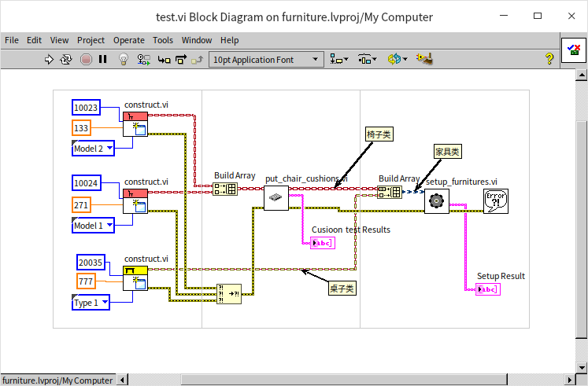Viewport: 588px width, 386px height.
Task: Click the horizontal scrollbar right arrow
Action: click(x=570, y=380)
